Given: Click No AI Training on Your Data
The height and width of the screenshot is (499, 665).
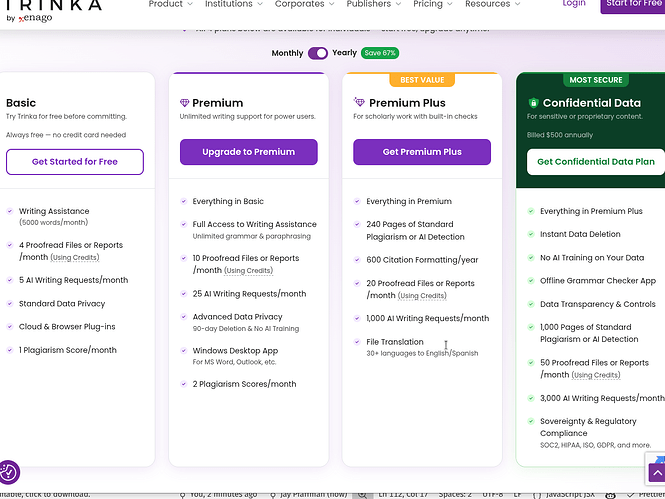Looking at the screenshot, I should point(592,258).
